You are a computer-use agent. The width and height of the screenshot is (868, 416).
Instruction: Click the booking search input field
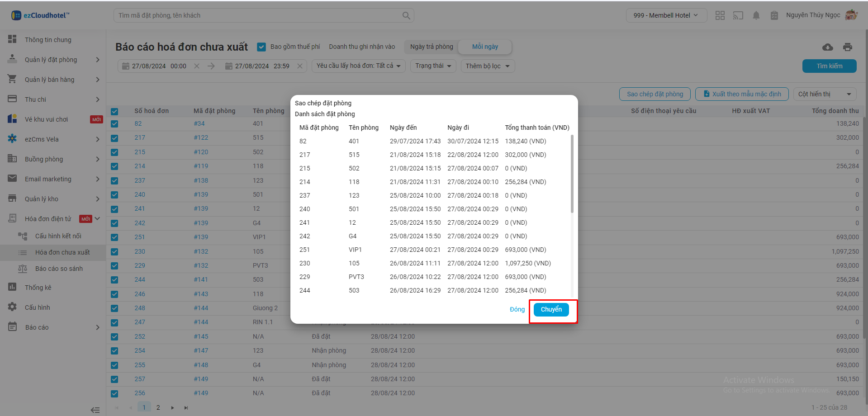click(x=258, y=15)
